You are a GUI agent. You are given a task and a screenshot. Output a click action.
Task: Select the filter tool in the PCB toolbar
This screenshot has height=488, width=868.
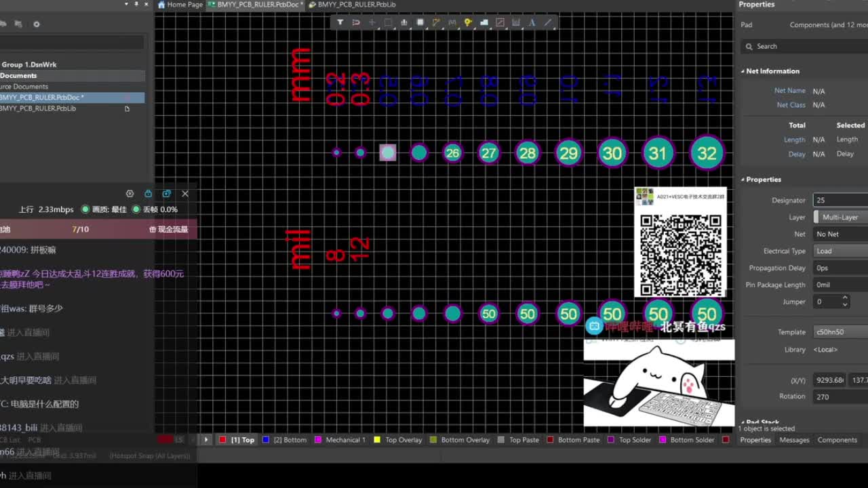click(x=340, y=22)
